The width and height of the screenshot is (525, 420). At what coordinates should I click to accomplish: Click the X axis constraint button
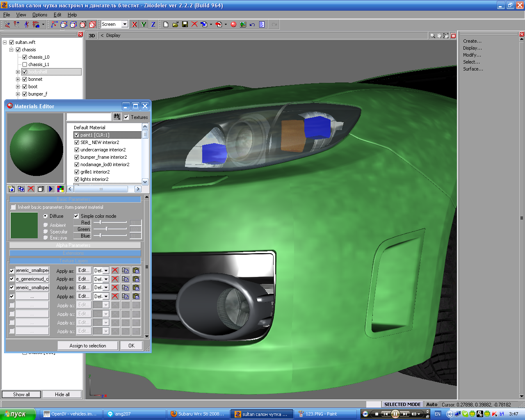tap(134, 25)
